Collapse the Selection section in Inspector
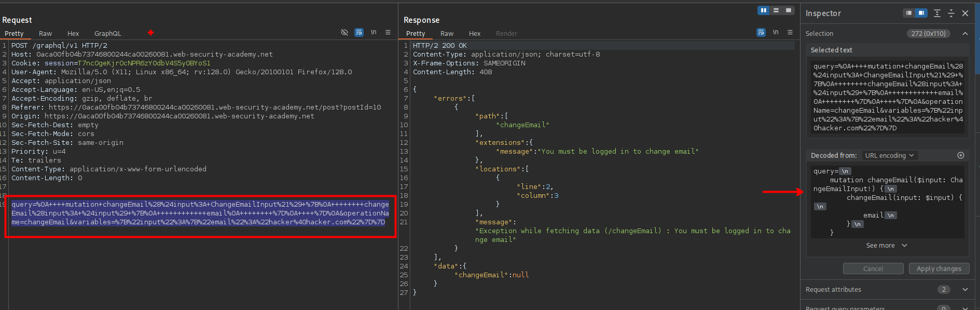The height and width of the screenshot is (310, 980). point(965,33)
